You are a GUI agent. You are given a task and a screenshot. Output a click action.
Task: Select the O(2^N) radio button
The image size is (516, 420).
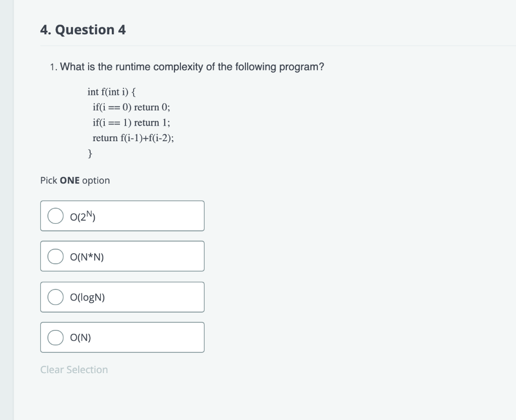[x=55, y=215]
